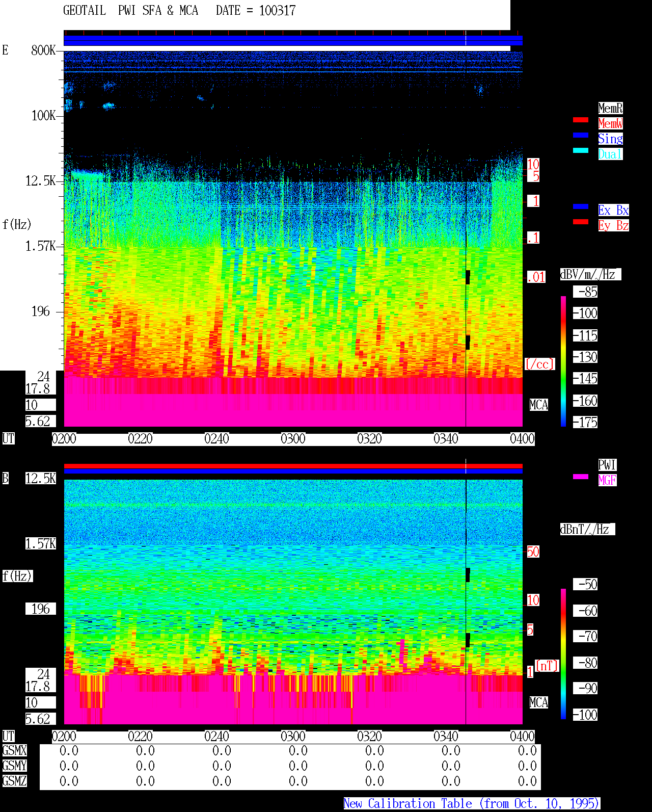Click the [nT] magnetic field axis label
Screen dimensions: 652x812
click(547, 665)
